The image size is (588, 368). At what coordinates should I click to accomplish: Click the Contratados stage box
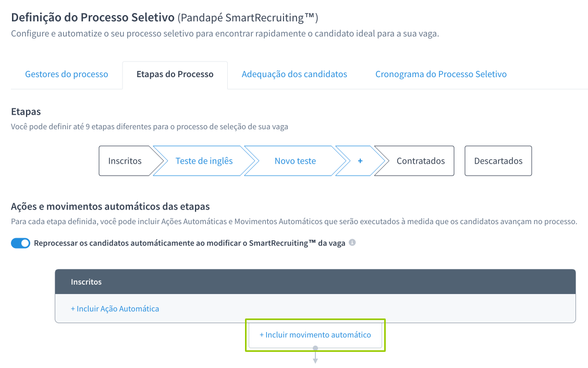(420, 161)
